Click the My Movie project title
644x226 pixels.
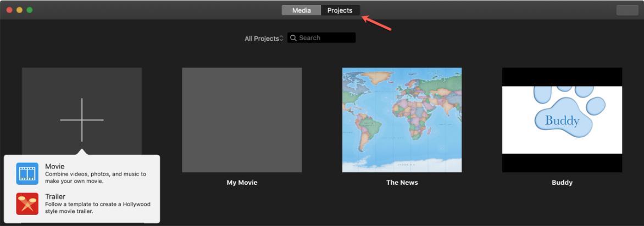click(242, 183)
